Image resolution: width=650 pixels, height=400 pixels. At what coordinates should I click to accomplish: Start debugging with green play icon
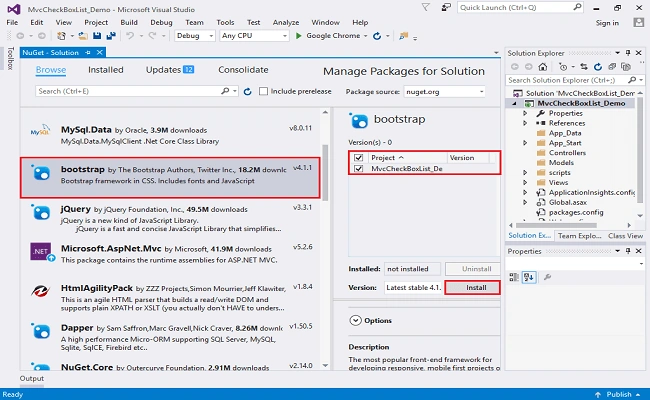coord(298,36)
